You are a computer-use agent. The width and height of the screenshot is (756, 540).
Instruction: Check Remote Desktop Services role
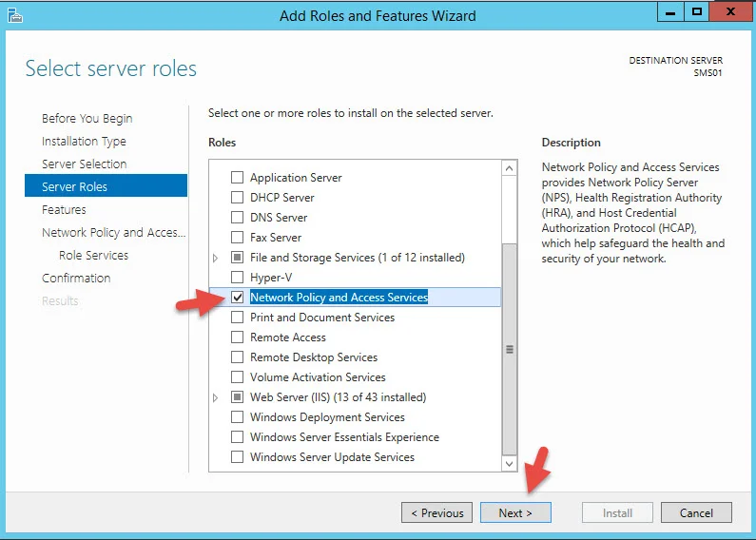(237, 357)
